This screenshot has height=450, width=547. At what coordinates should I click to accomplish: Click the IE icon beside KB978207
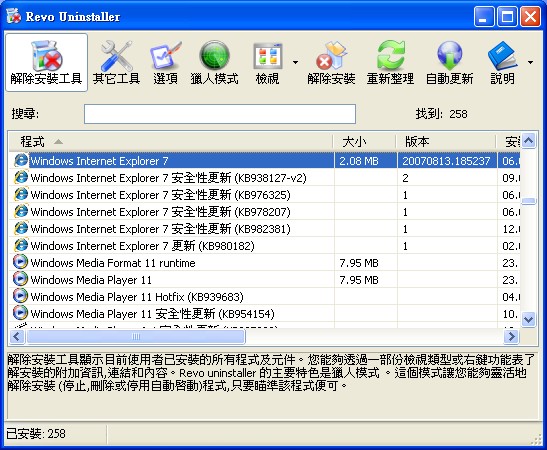click(x=21, y=211)
